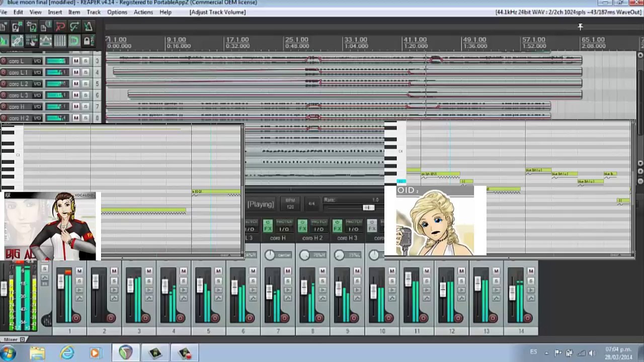Mute the coro L 1 track
Image resolution: width=644 pixels, height=362 pixels.
tap(76, 72)
